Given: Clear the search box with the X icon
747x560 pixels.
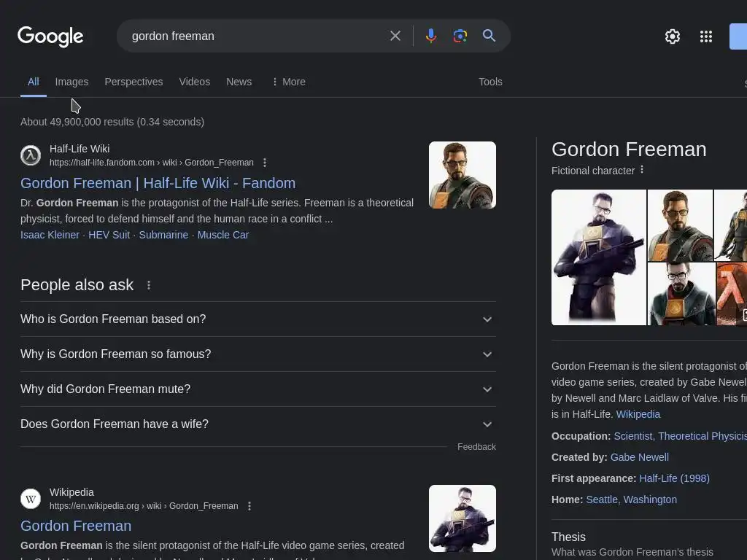Looking at the screenshot, I should [x=395, y=36].
